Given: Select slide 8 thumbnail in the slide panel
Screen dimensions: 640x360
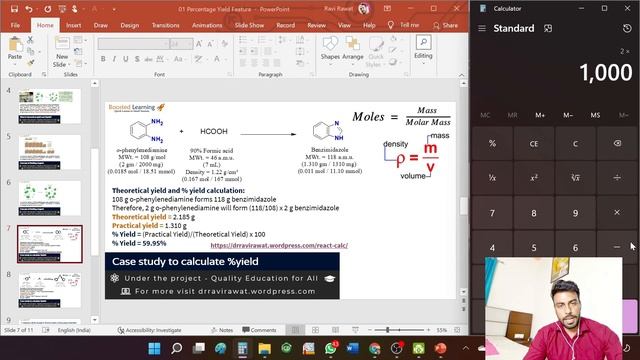Looking at the screenshot, I should coord(49,290).
